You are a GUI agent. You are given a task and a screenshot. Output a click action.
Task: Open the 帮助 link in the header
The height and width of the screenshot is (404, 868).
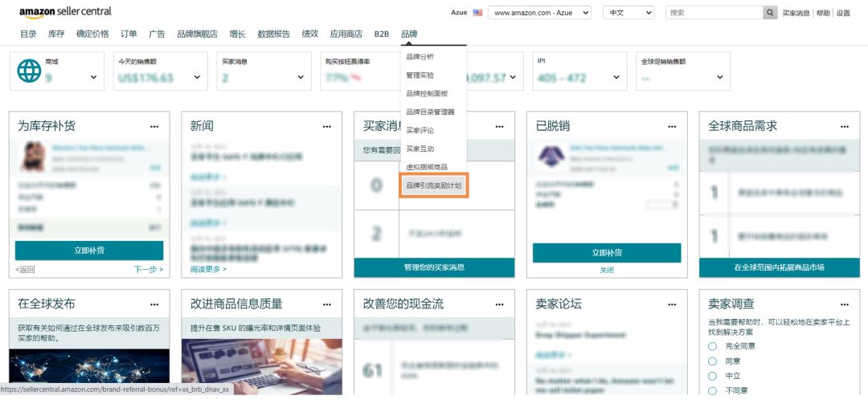pos(823,13)
